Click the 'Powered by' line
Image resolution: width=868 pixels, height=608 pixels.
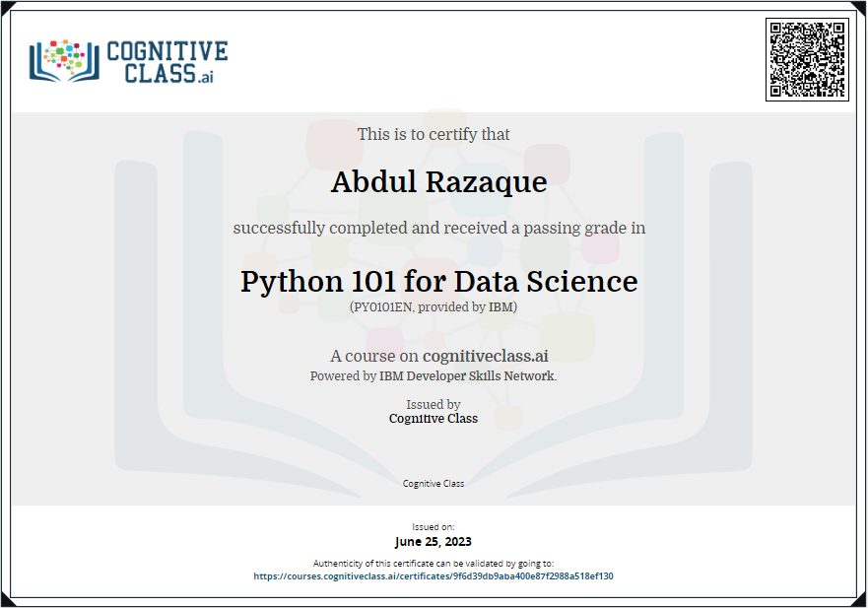click(x=434, y=376)
